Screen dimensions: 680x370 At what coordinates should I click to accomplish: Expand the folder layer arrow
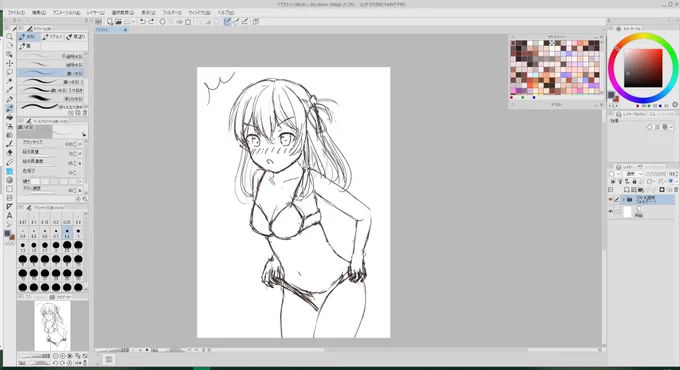(624, 200)
